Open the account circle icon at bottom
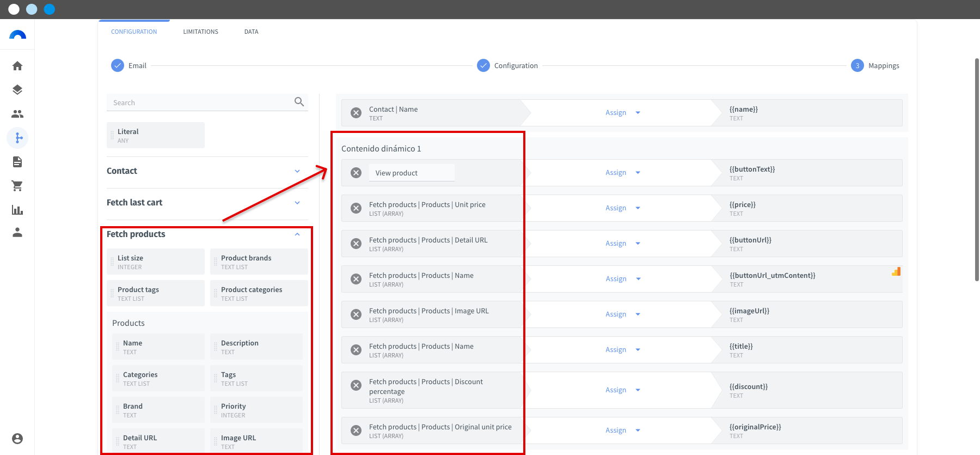Image resolution: width=980 pixels, height=455 pixels. tap(17, 439)
